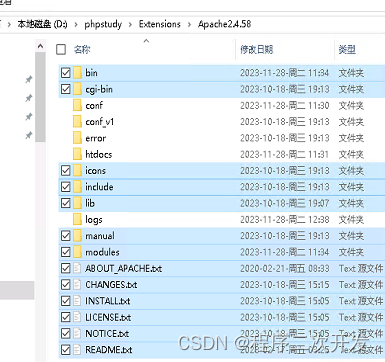Uncheck the lib folder checkbox
This screenshot has height=362, width=385.
click(66, 203)
